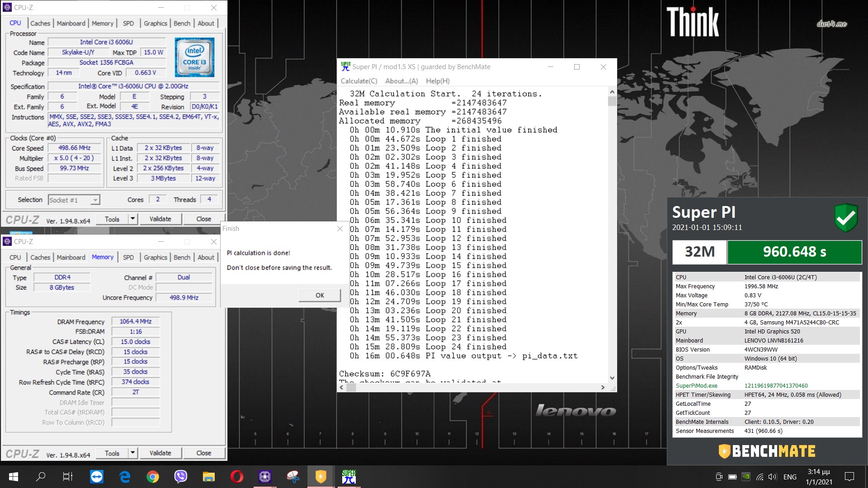Viewport: 868px width, 488px height.
Task: Click Super PI vertical scrollbar down arrow
Action: [612, 378]
